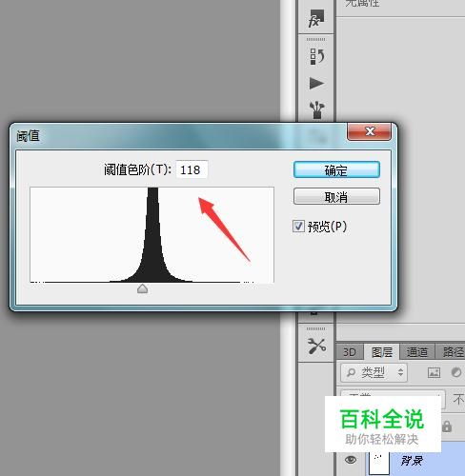The image size is (465, 476).
Task: Open the History panel icon
Action: pos(316,56)
